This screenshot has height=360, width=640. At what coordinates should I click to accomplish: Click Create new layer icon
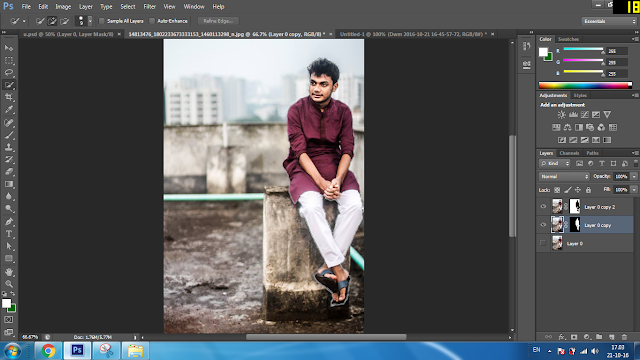tap(611, 337)
